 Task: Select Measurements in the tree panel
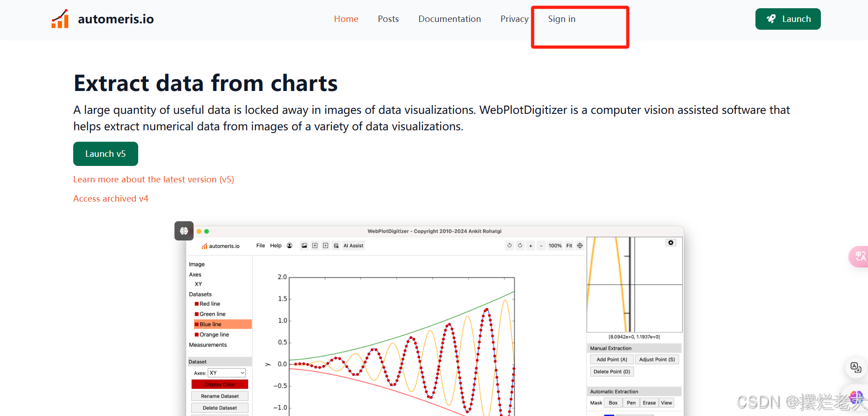[x=208, y=345]
